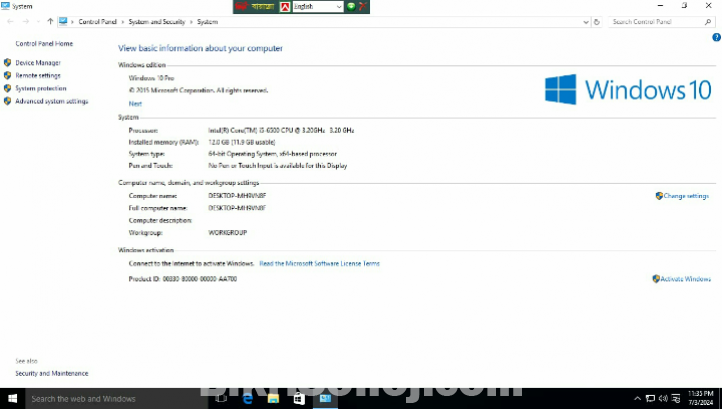Click the Avro keyboard logo

[x=242, y=6]
